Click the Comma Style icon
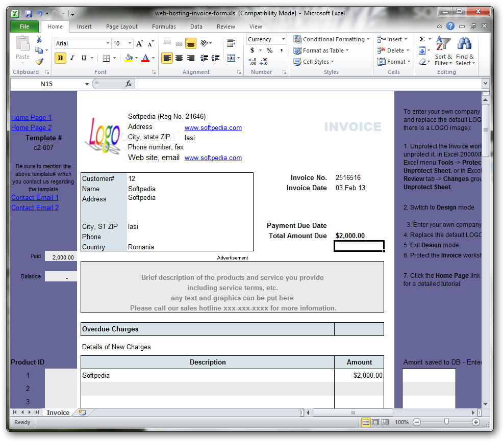 [x=281, y=50]
